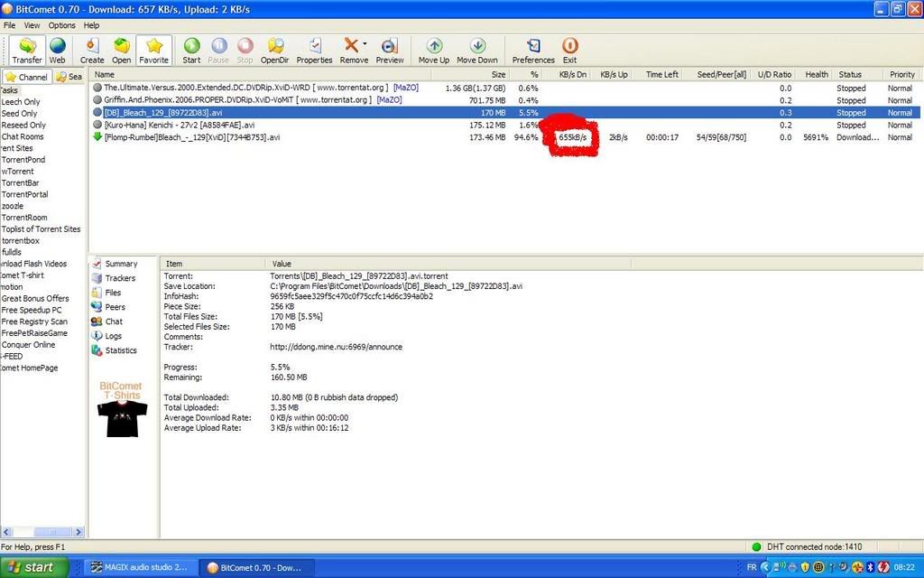Open the Options menu
Image resolution: width=924 pixels, height=578 pixels.
62,25
